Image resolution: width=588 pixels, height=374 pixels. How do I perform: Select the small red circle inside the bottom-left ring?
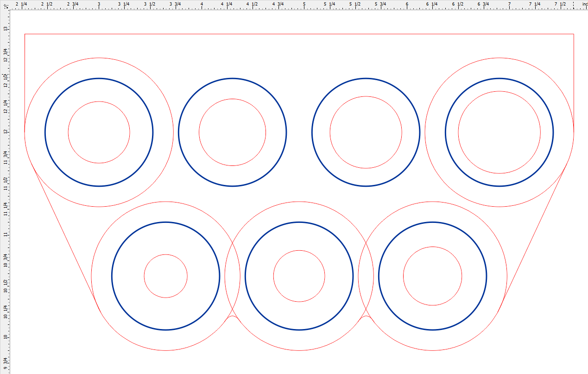pyautogui.click(x=165, y=254)
